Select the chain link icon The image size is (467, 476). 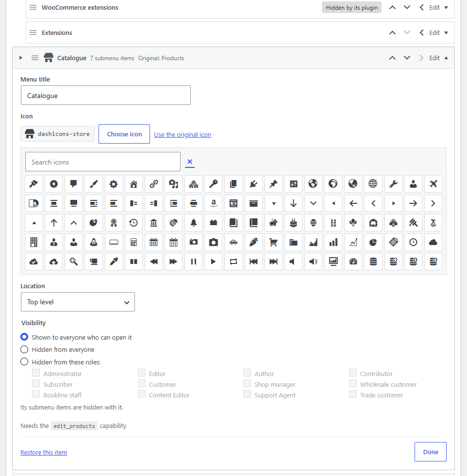[153, 184]
